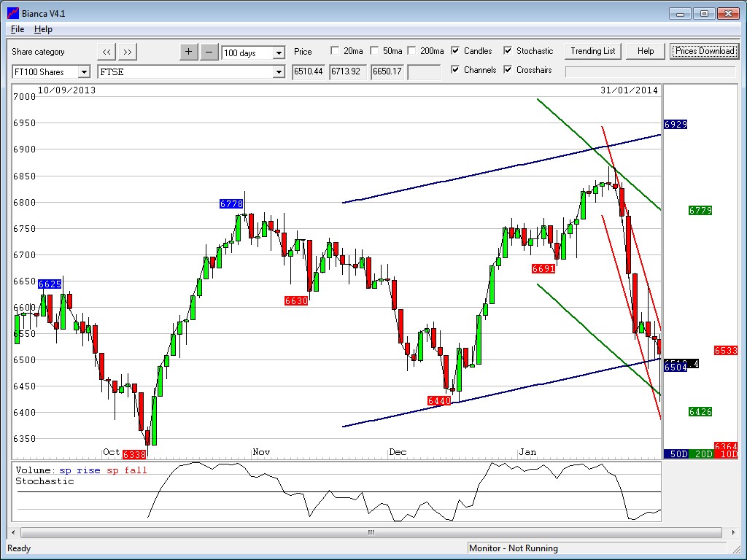
Task: Click the Bianca app icon in title bar
Action: pyautogui.click(x=12, y=13)
